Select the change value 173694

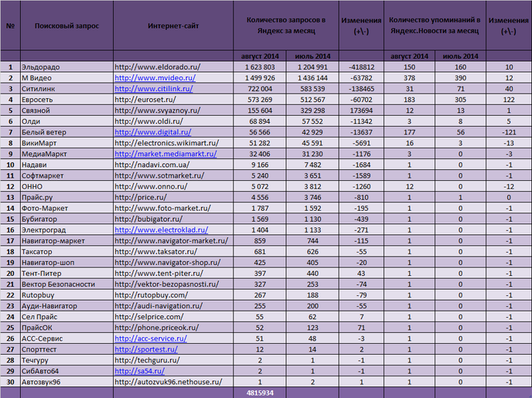click(361, 111)
